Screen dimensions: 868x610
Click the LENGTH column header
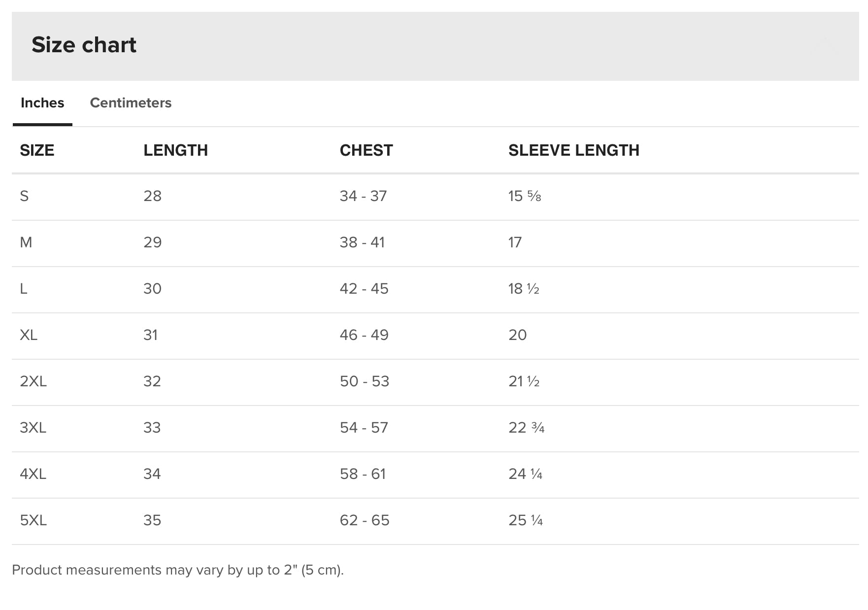pos(175,150)
